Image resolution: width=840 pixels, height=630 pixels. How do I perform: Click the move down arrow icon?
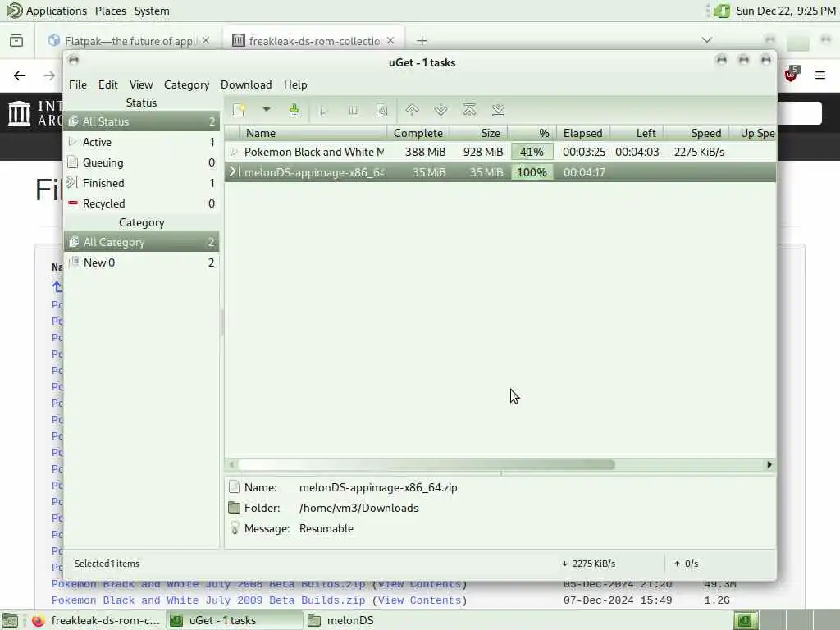pyautogui.click(x=441, y=111)
